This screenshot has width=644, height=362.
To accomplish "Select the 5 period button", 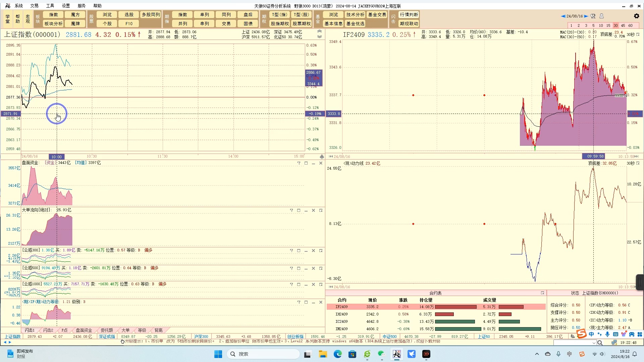I will pyautogui.click(x=593, y=25).
